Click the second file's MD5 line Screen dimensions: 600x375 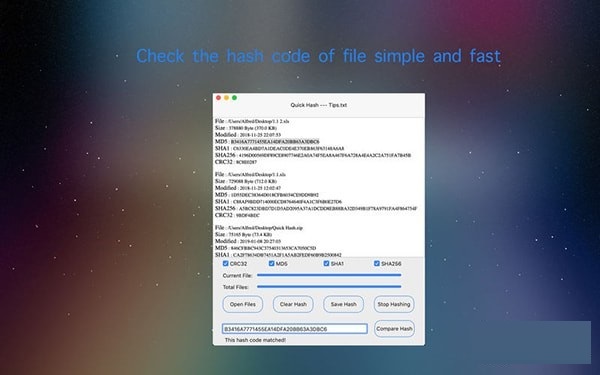(x=267, y=195)
